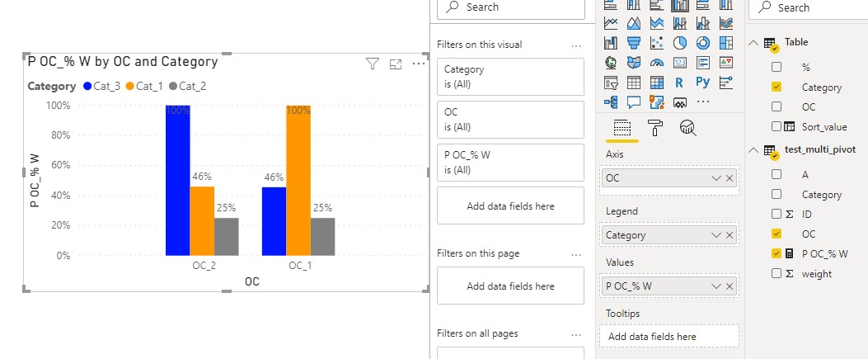
Task: Activate focus mode on the chart
Action: tap(395, 64)
